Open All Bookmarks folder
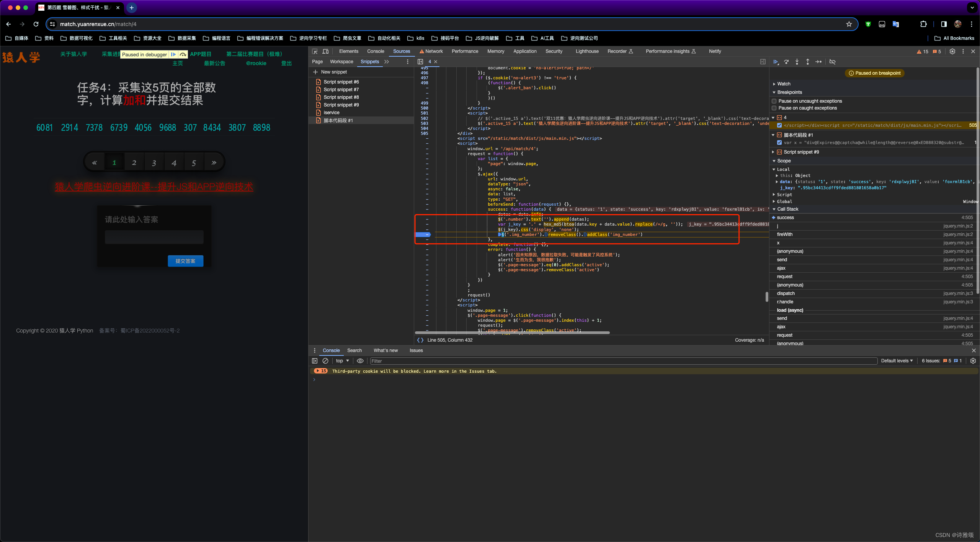This screenshot has width=980, height=542. coord(954,38)
